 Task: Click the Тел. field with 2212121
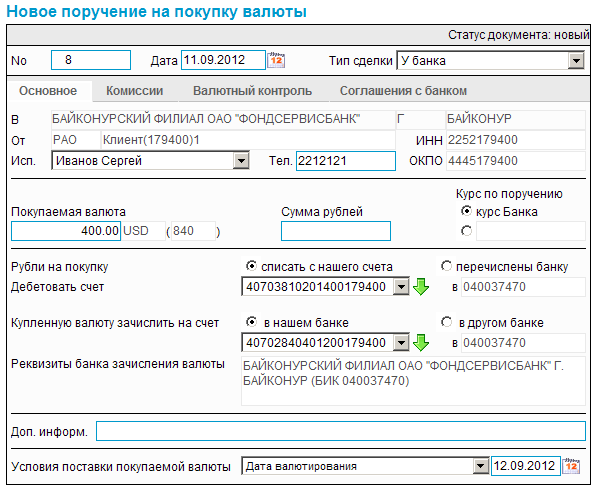(346, 161)
